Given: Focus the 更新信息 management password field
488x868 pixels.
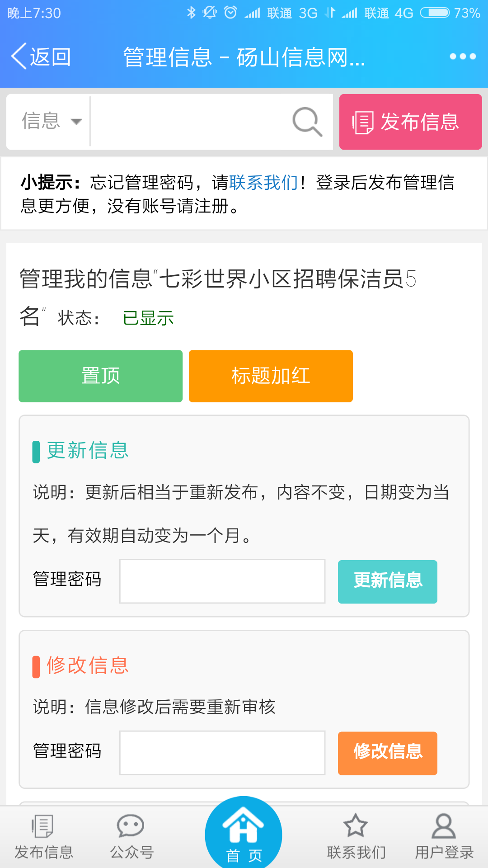Looking at the screenshot, I should [222, 581].
